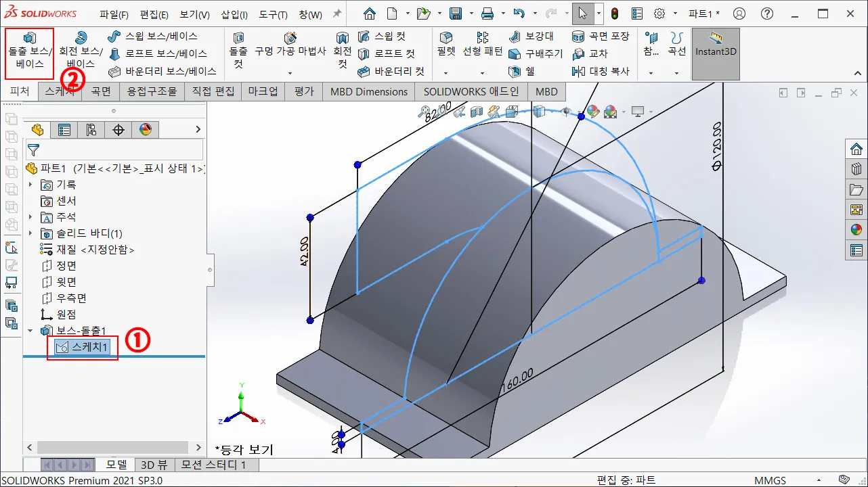Viewport: 868px width, 487px height.
Task: Click the Undo arrow icon
Action: point(519,14)
